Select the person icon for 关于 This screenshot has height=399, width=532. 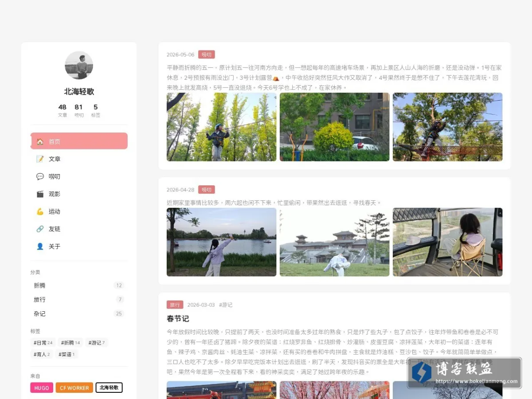[x=40, y=246]
